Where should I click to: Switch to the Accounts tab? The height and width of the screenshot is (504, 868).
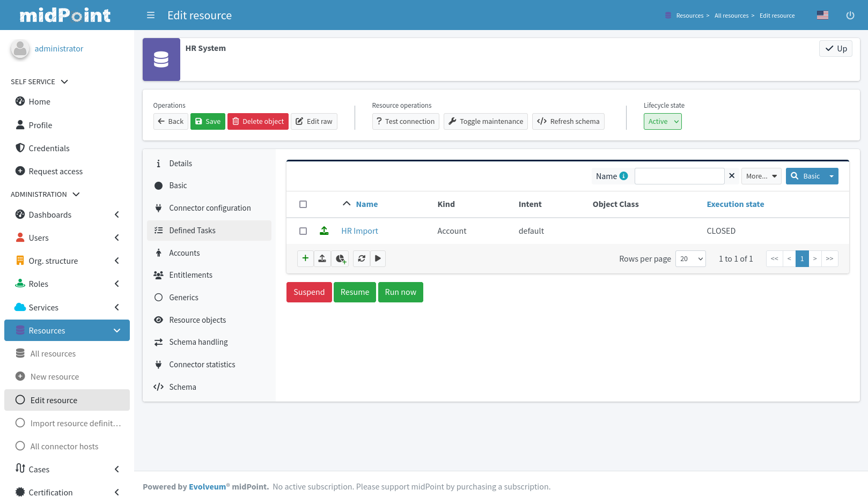(x=185, y=253)
